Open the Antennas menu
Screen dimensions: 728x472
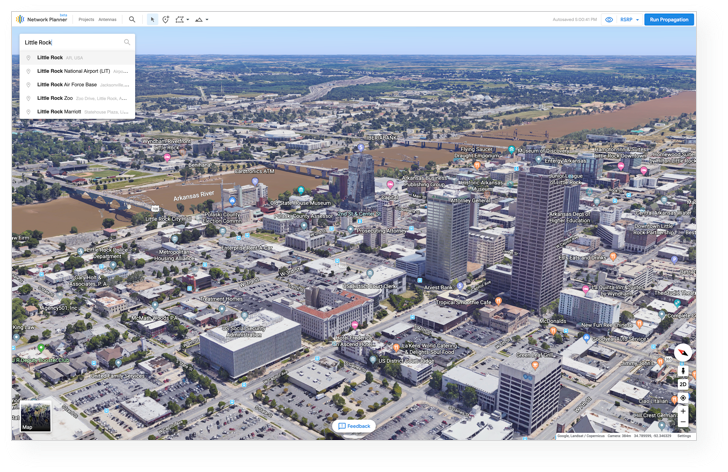coord(107,19)
